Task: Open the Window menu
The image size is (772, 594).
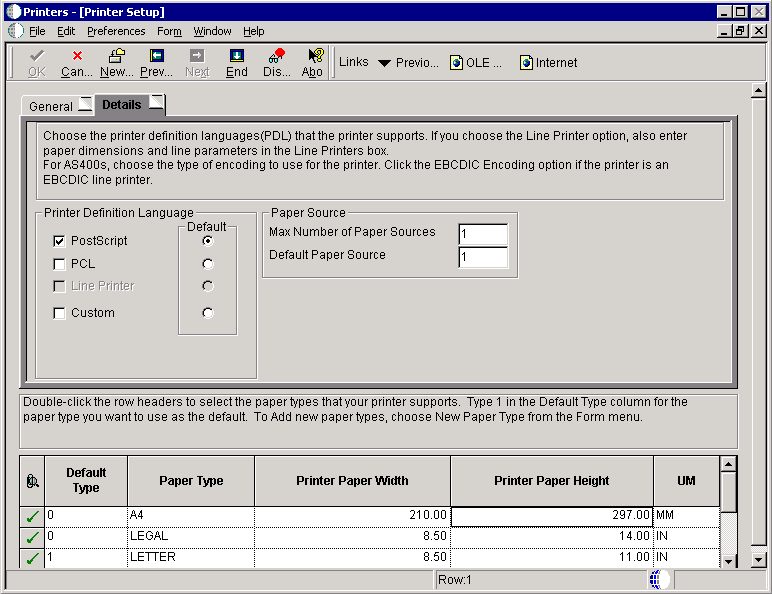Action: pyautogui.click(x=212, y=31)
